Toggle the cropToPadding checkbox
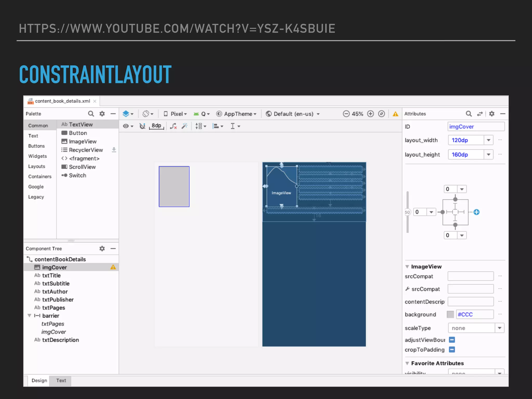Image resolution: width=532 pixels, height=399 pixels. pyautogui.click(x=452, y=350)
